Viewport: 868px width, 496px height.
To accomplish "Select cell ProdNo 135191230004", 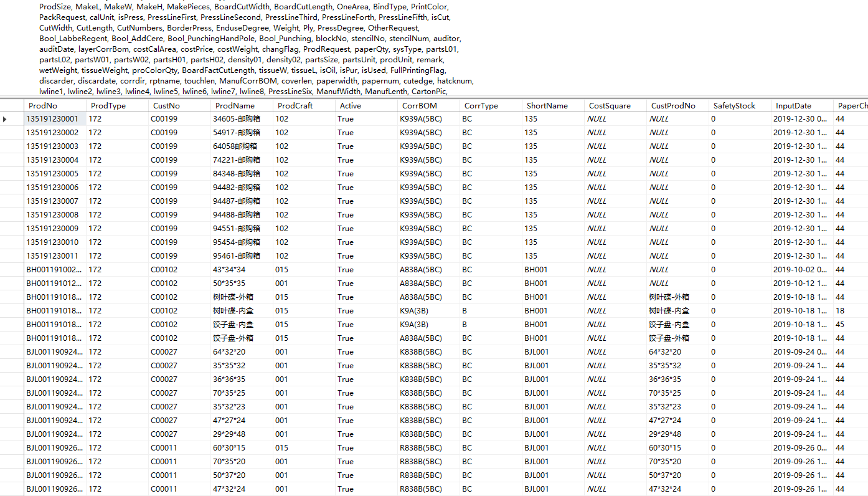I will (x=55, y=160).
